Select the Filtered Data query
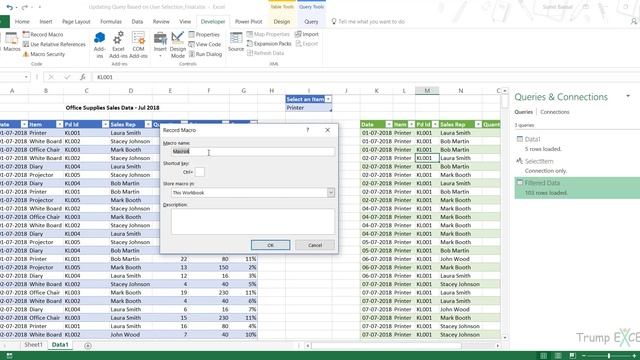This screenshot has width=640, height=360. click(577, 188)
